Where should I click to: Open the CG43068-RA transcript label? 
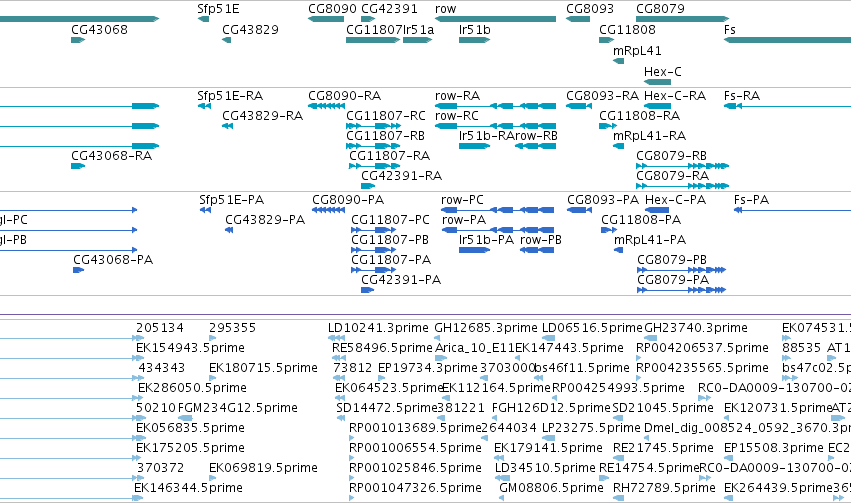click(112, 156)
